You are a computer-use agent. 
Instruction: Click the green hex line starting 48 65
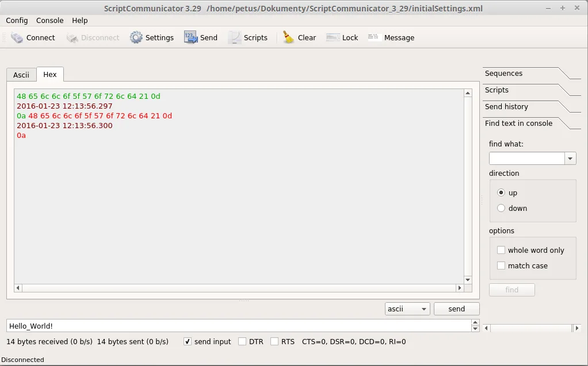click(89, 97)
